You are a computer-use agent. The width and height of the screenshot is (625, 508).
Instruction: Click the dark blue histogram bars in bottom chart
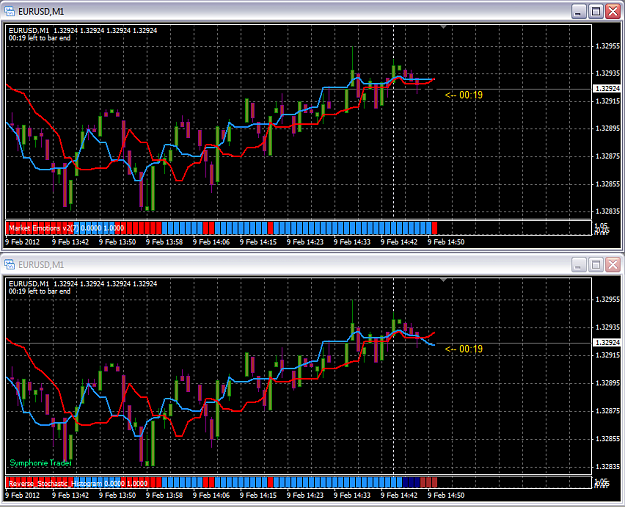click(411, 482)
